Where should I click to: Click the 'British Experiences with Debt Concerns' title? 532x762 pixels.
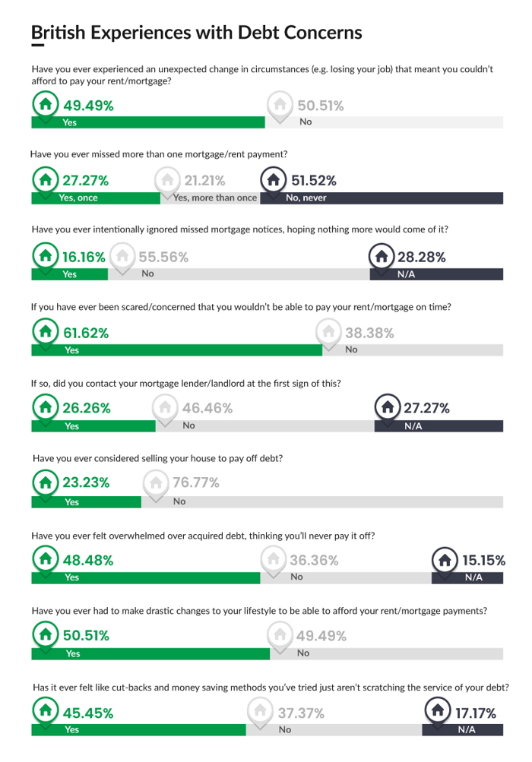[197, 33]
